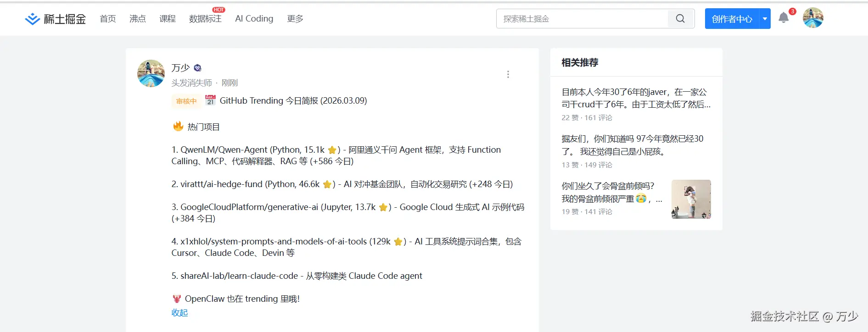
Task: Click the 稀土掘金 logo
Action: click(56, 19)
